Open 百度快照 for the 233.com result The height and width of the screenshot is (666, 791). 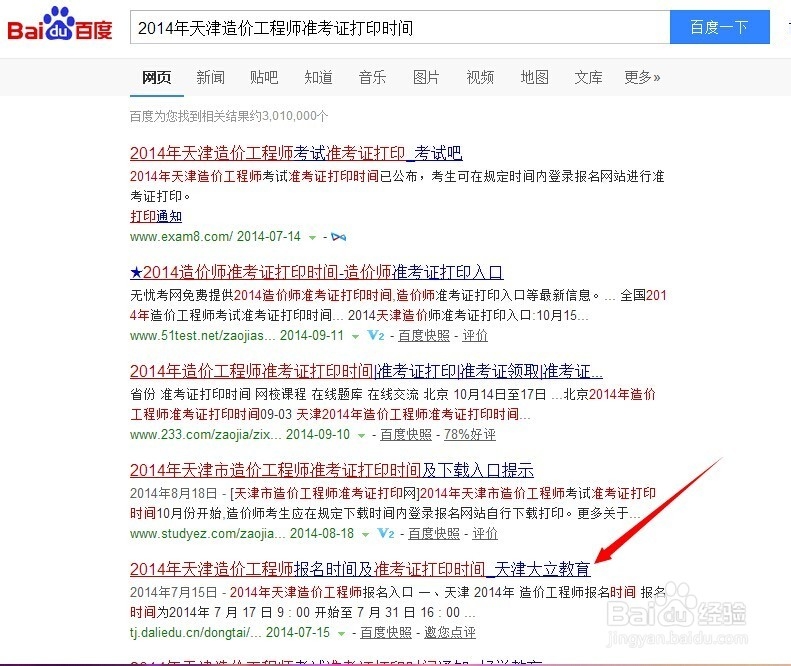click(x=406, y=434)
